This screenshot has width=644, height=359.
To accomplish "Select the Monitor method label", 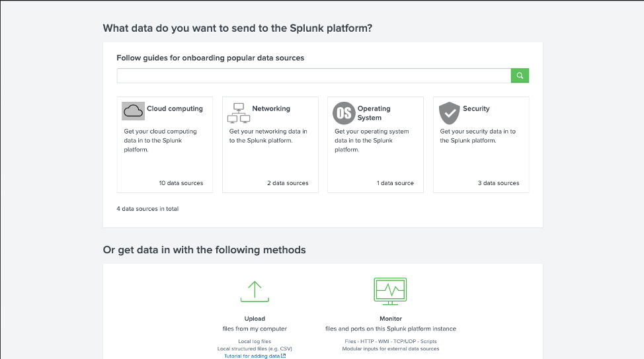I will (391, 319).
